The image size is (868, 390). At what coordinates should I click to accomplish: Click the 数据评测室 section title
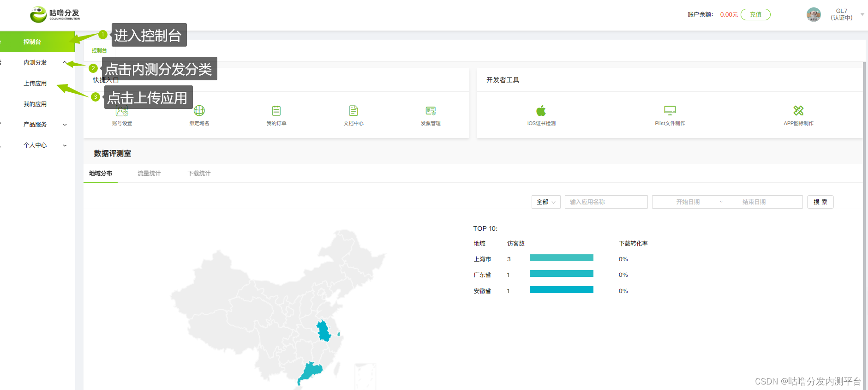pyautogui.click(x=113, y=153)
